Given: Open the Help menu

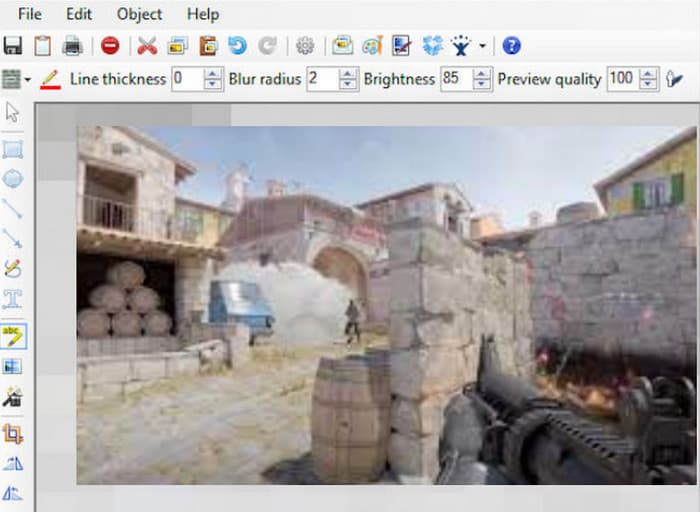Looking at the screenshot, I should [203, 14].
